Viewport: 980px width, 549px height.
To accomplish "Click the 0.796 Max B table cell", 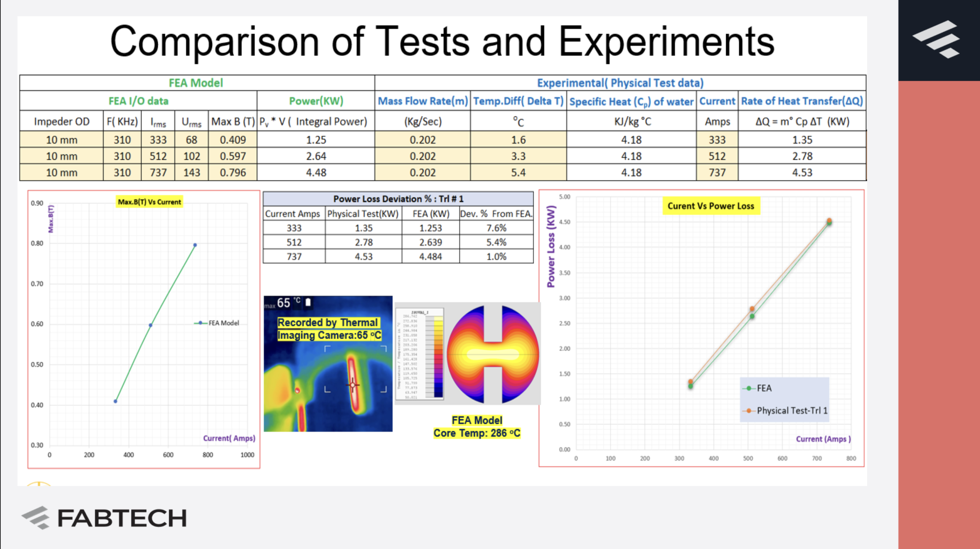I will [232, 173].
